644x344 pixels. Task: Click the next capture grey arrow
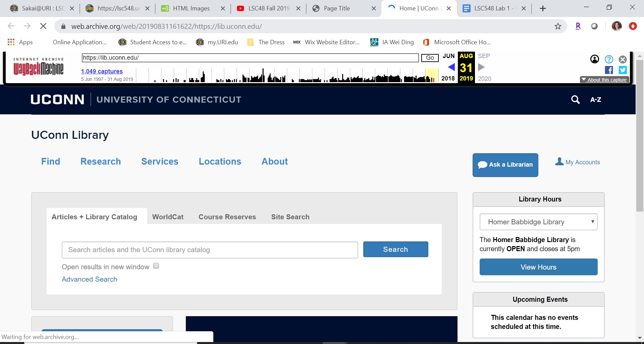(481, 67)
